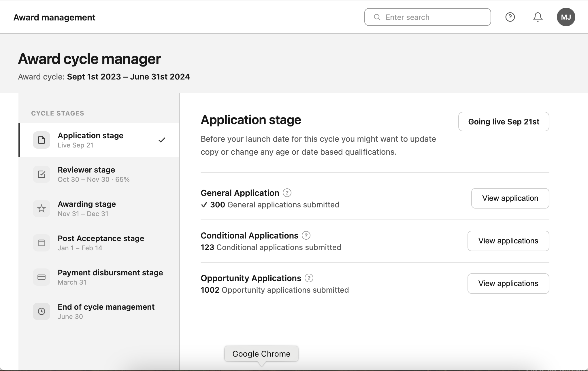Click the Going live Sep 21st button
This screenshot has width=588, height=371.
pos(504,122)
